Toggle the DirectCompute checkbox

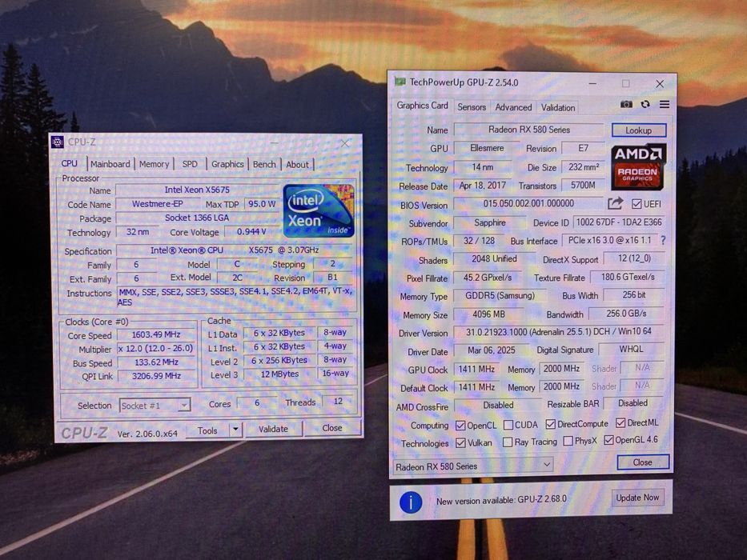point(551,424)
